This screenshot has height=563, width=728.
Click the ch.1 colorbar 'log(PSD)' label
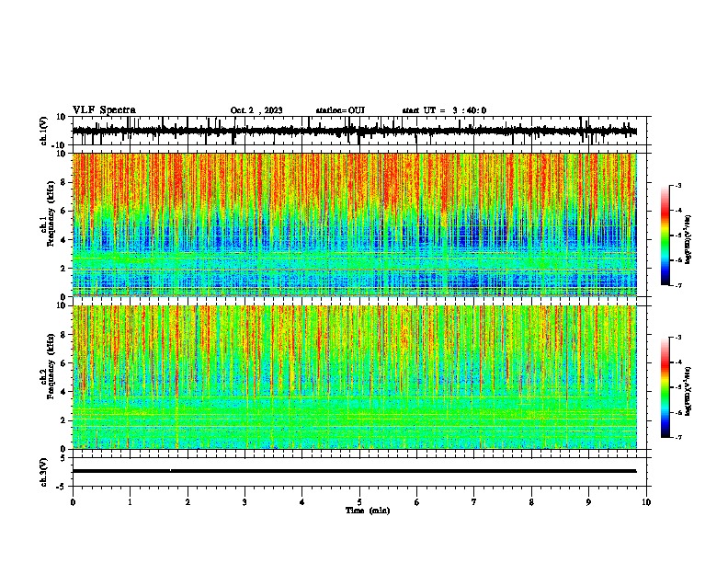(x=688, y=239)
